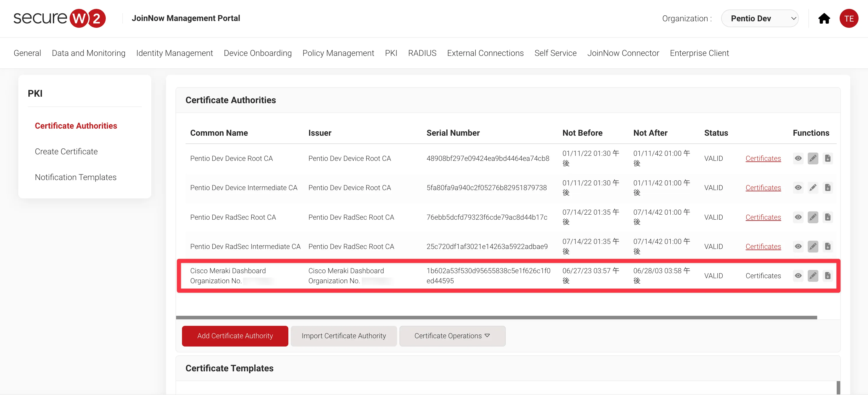Open Certificates link for Pentio Dev RadSec Intermediate CA
868x395 pixels.
pos(763,246)
